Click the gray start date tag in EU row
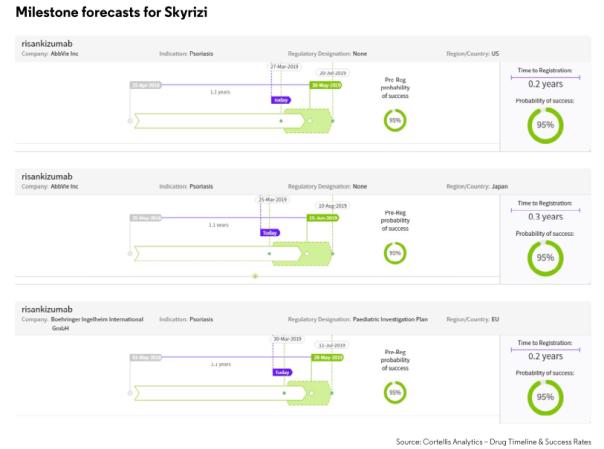 (x=146, y=357)
